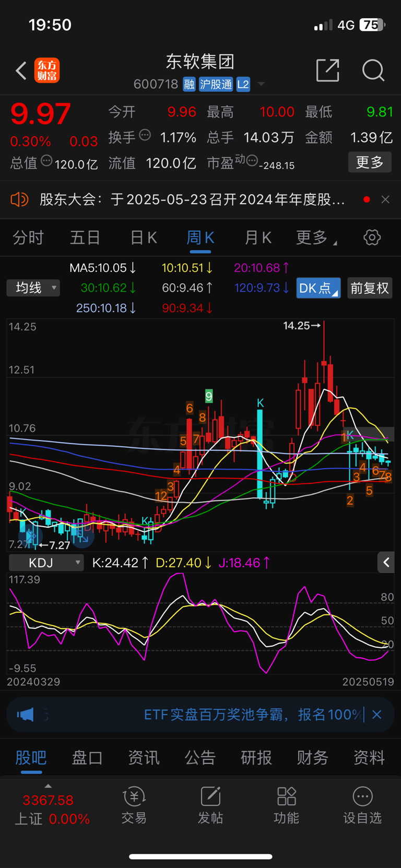This screenshot has height=868, width=401.
Task: Open the share/export icon
Action: point(328,70)
